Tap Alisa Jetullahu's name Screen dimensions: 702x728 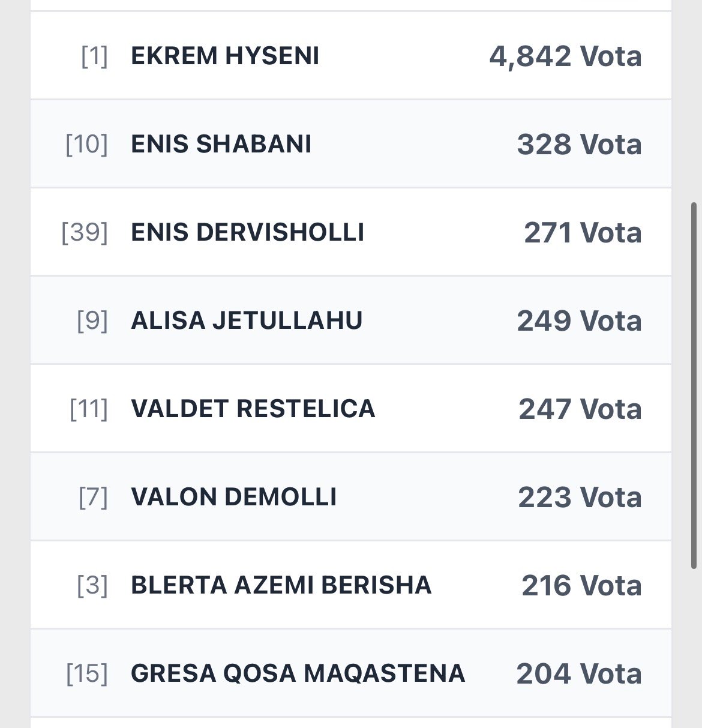point(247,320)
